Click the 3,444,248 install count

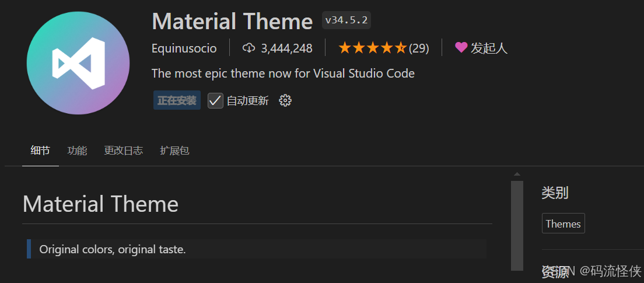pos(286,48)
